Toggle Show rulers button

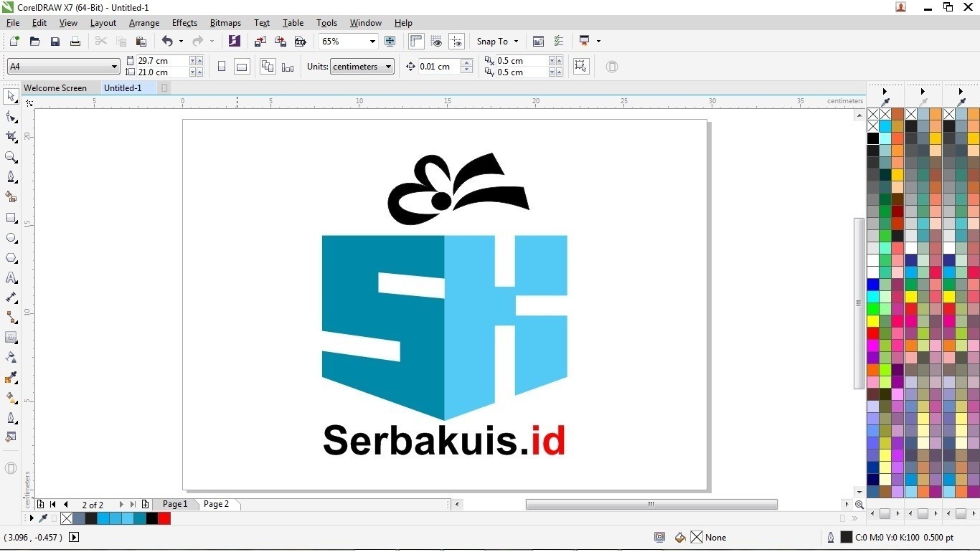click(x=416, y=42)
